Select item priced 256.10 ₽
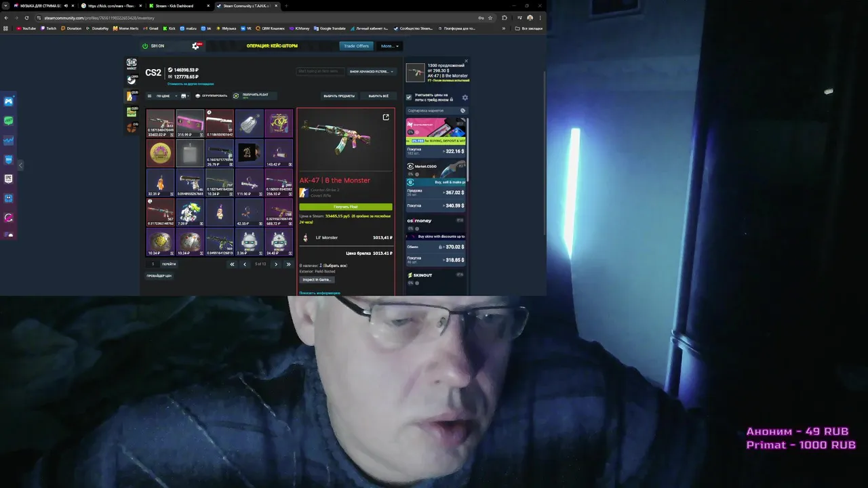This screenshot has height=488, width=868. tap(279, 182)
